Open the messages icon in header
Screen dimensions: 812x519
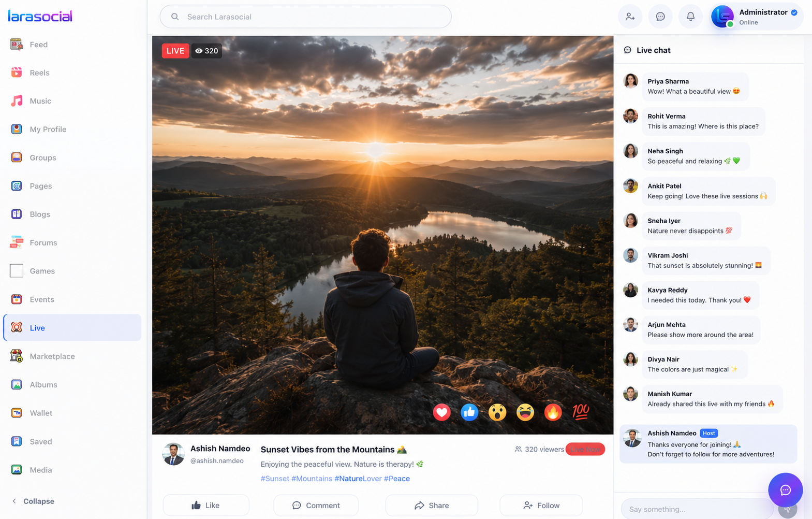tap(660, 17)
